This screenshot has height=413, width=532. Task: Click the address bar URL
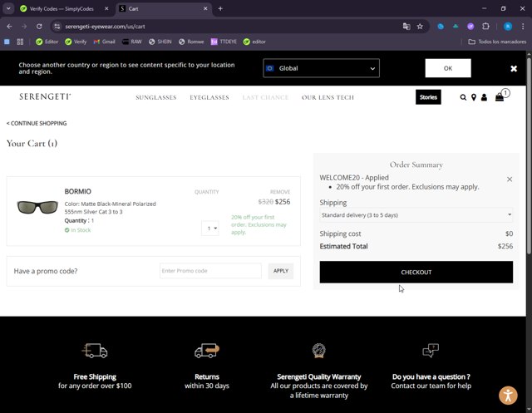coord(106,27)
